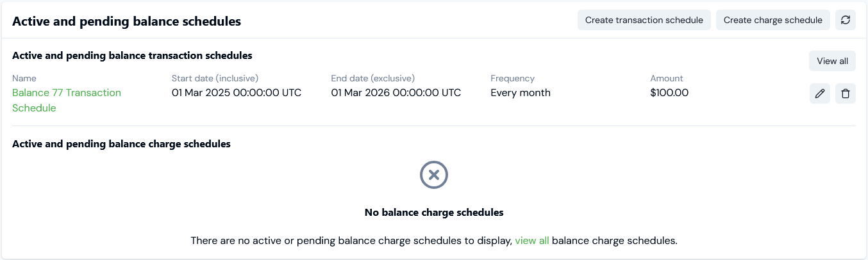868x260 pixels.
Task: Click the No balance charge schedules message
Action: pos(434,212)
